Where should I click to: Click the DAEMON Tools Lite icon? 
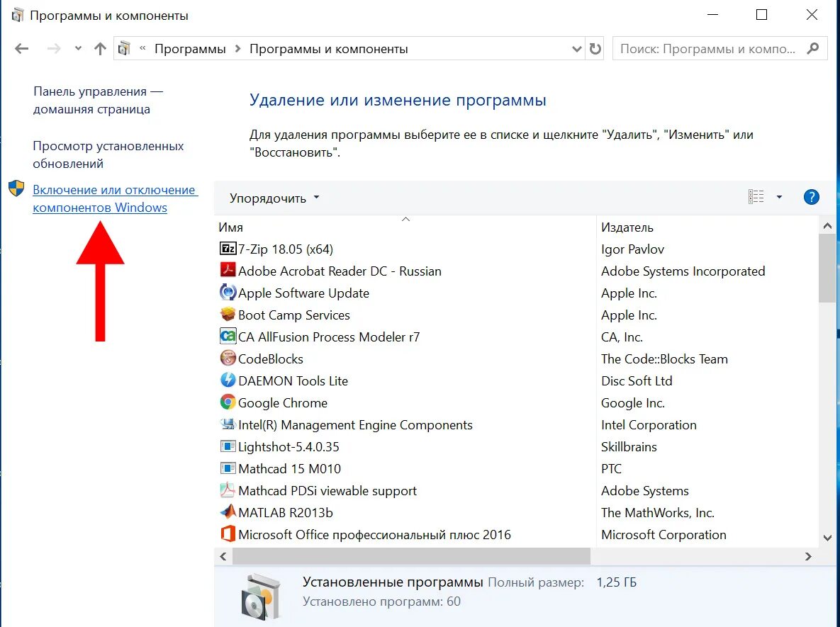(x=228, y=380)
